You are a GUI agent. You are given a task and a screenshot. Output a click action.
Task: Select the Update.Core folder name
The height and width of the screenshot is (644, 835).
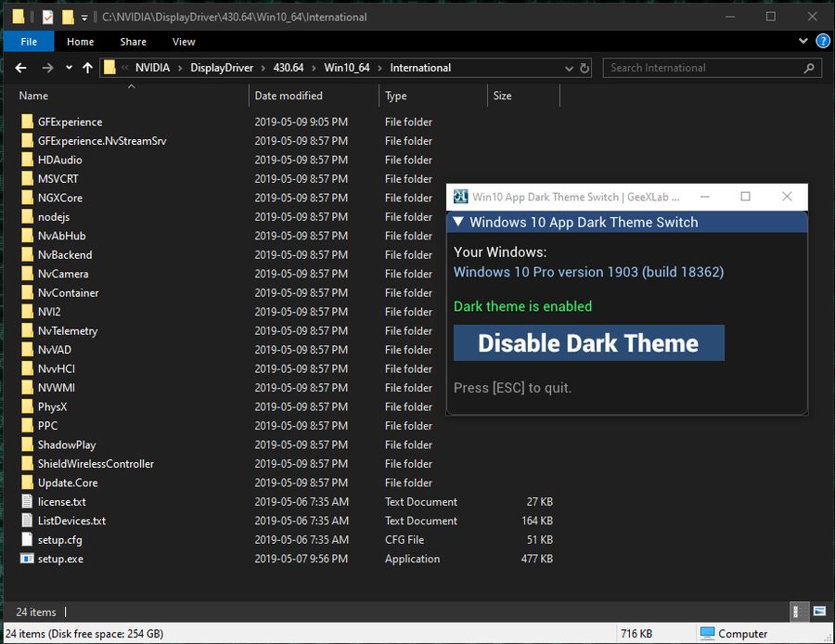68,483
